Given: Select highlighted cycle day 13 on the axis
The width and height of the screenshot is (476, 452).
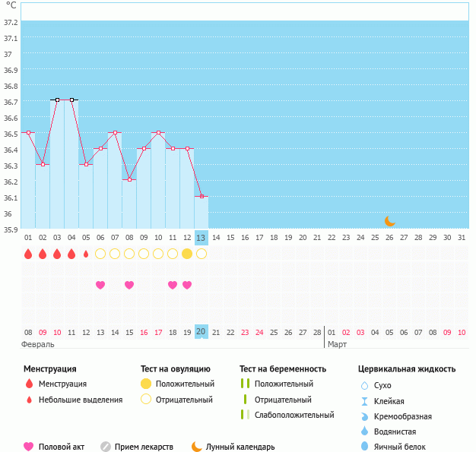Looking at the screenshot, I should point(201,238).
